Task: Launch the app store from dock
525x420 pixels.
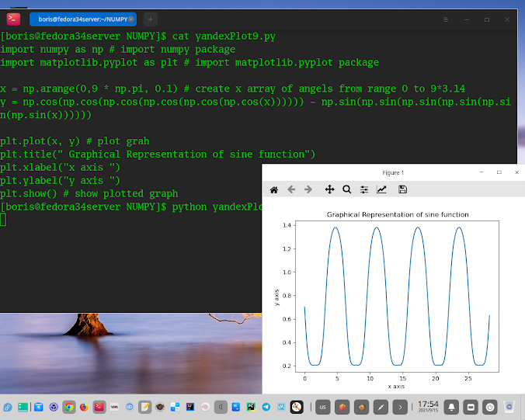Action: click(x=39, y=407)
